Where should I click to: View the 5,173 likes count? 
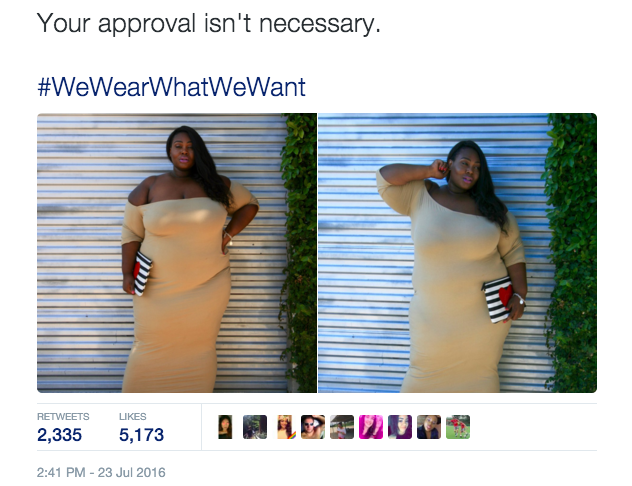pos(141,435)
